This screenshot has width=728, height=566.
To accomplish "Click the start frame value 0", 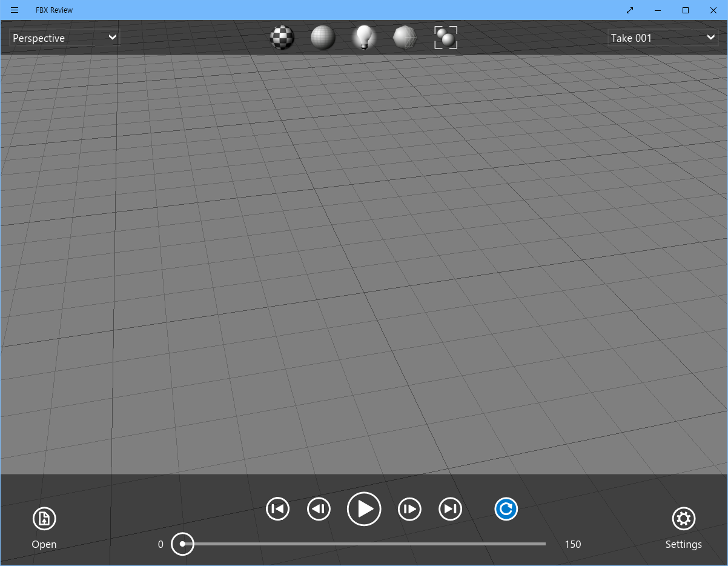I will 160,544.
